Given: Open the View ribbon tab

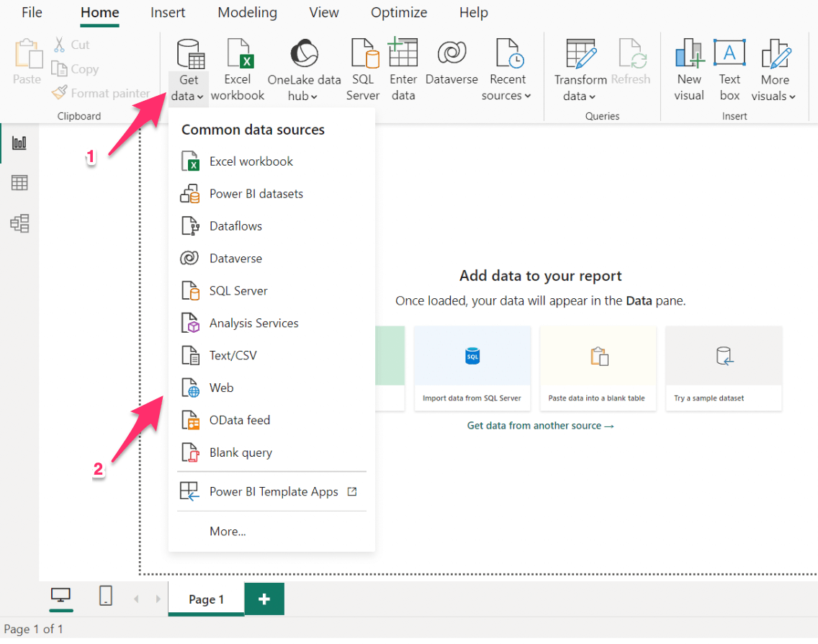Looking at the screenshot, I should 324,12.
